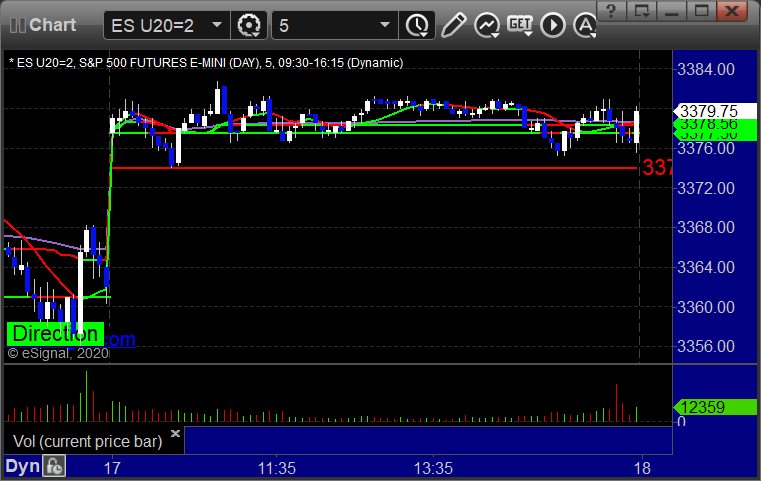The image size is (761, 481).
Task: Click the 11:35 time axis label
Action: click(x=277, y=468)
